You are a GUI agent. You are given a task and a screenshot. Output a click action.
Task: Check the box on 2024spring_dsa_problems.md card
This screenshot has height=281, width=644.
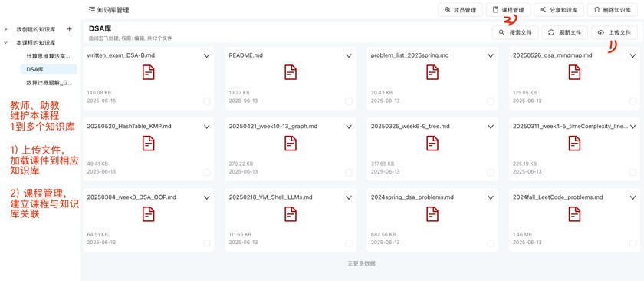coord(491,243)
